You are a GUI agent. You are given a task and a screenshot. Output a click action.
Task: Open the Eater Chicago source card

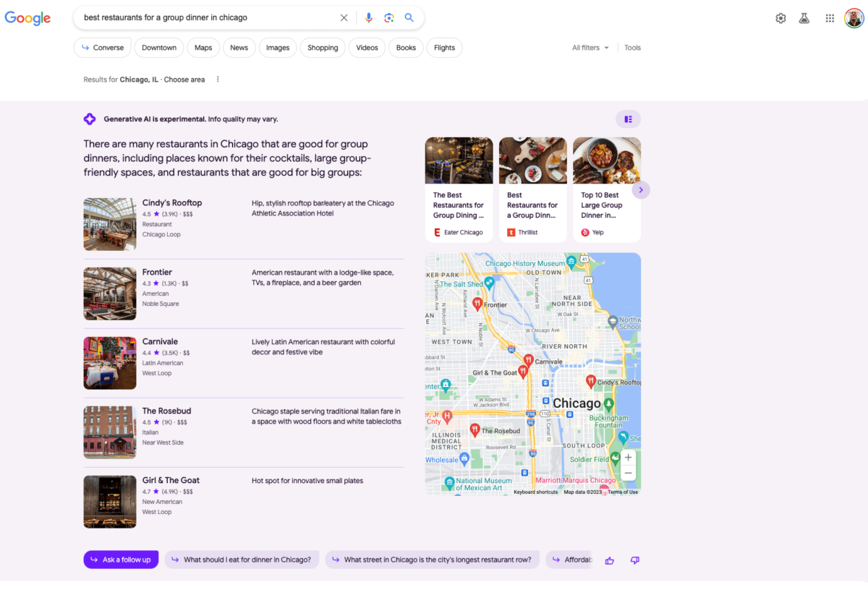(x=459, y=190)
